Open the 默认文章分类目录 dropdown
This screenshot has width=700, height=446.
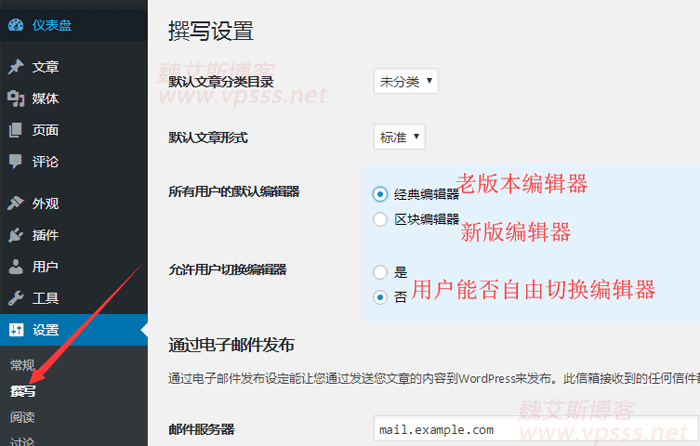coord(405,81)
